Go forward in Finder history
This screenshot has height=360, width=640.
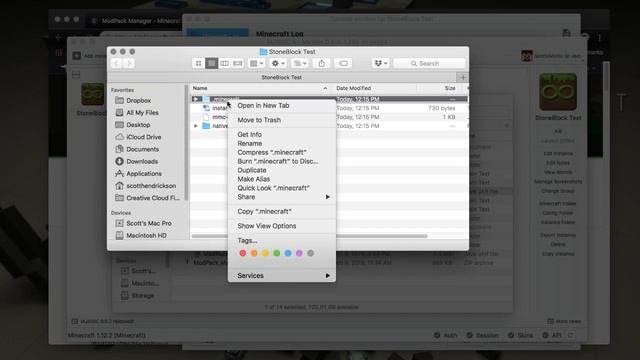[x=129, y=63]
